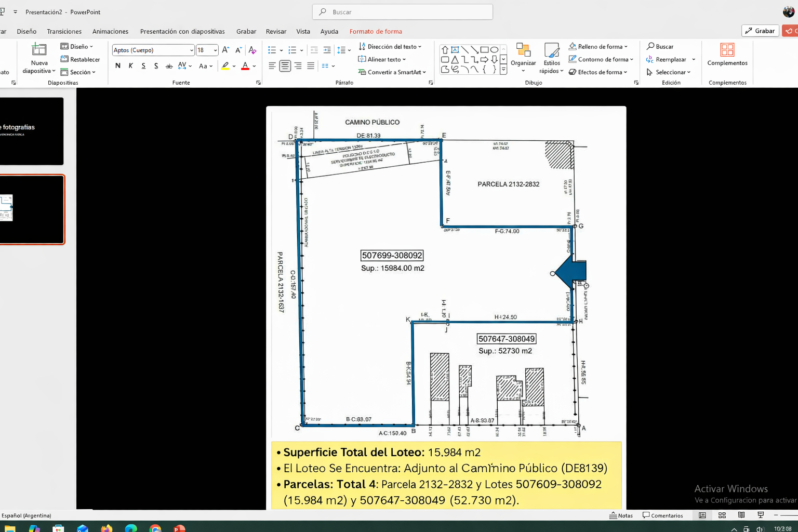
Task: Switch to Formato de forma tab
Action: (x=375, y=32)
